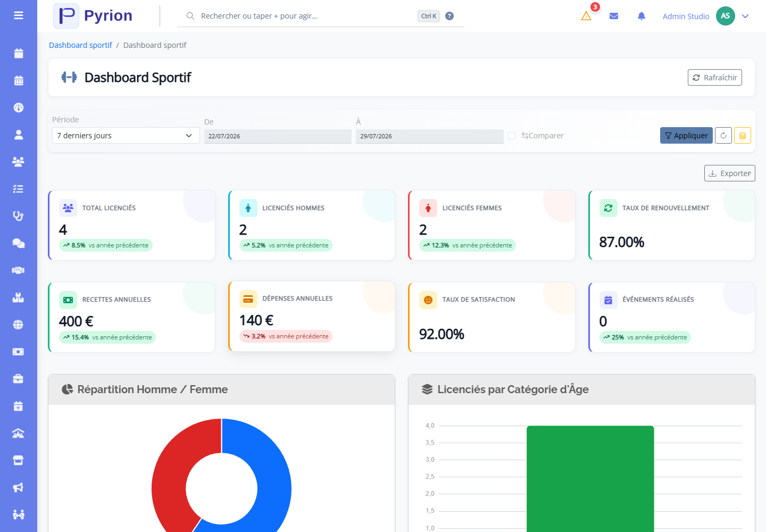
Task: Open the calendar-plus sidebar icon
Action: click(19, 406)
